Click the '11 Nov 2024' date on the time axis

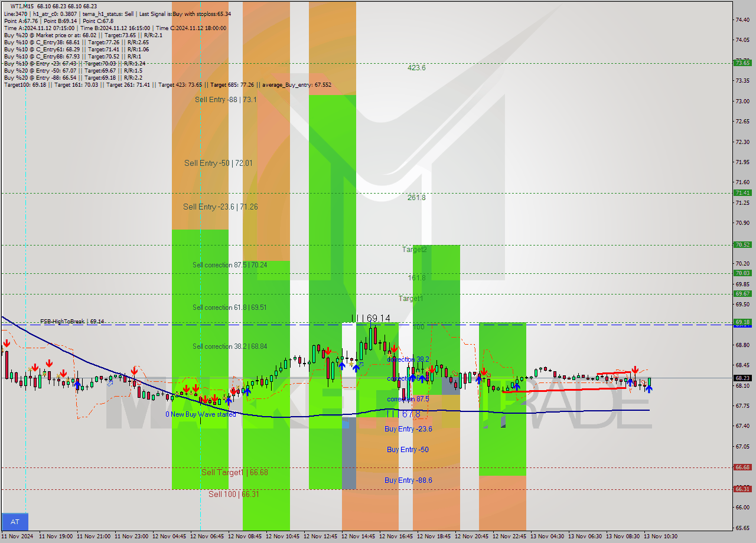(17, 537)
